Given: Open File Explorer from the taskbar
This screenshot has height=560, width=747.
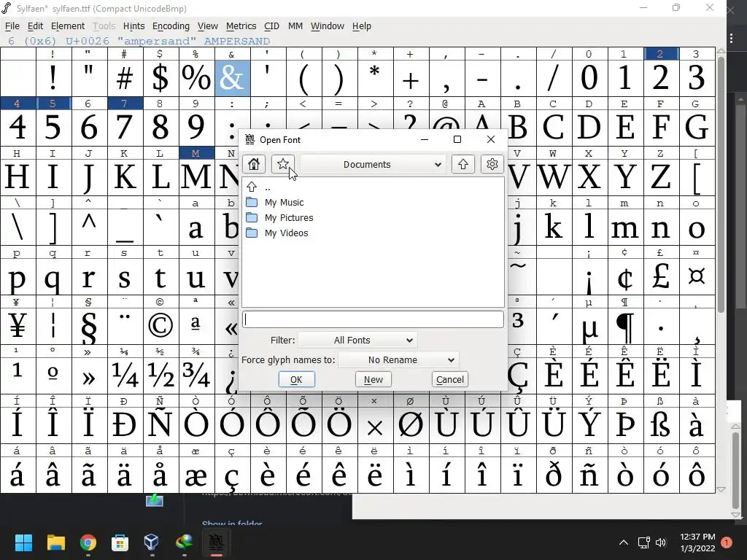Looking at the screenshot, I should pos(55,542).
